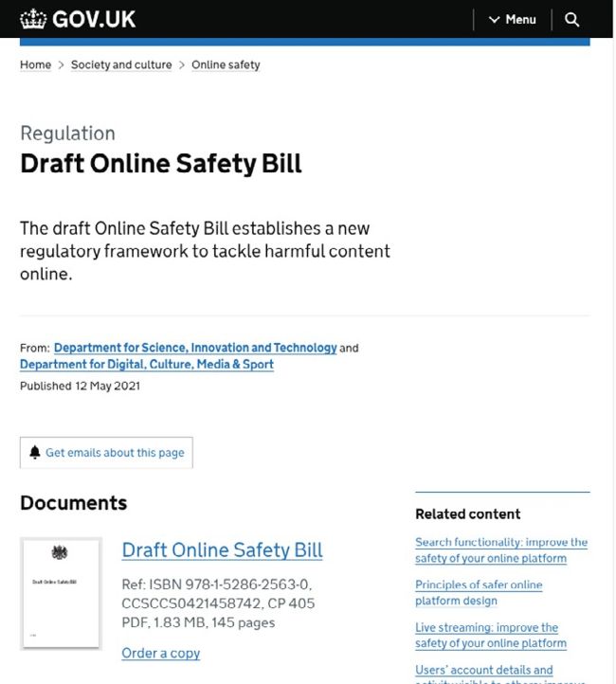This screenshot has height=684, width=616.
Task: Click the bell icon in email button
Action: (35, 452)
